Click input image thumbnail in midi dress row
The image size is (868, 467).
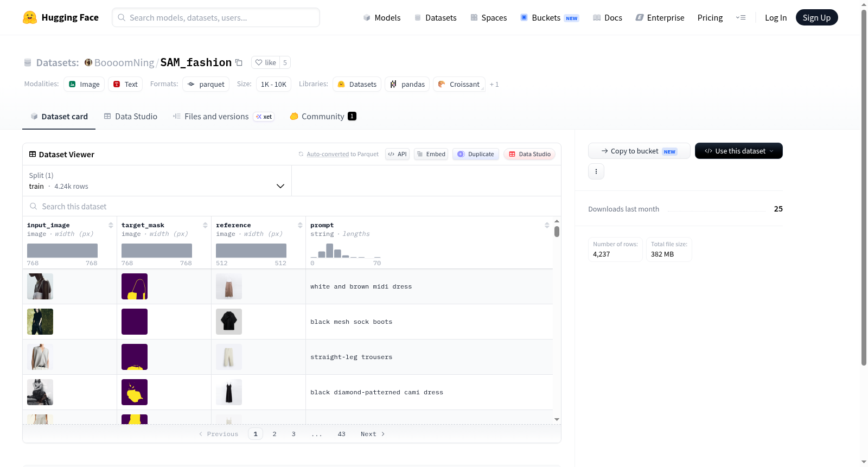click(40, 286)
